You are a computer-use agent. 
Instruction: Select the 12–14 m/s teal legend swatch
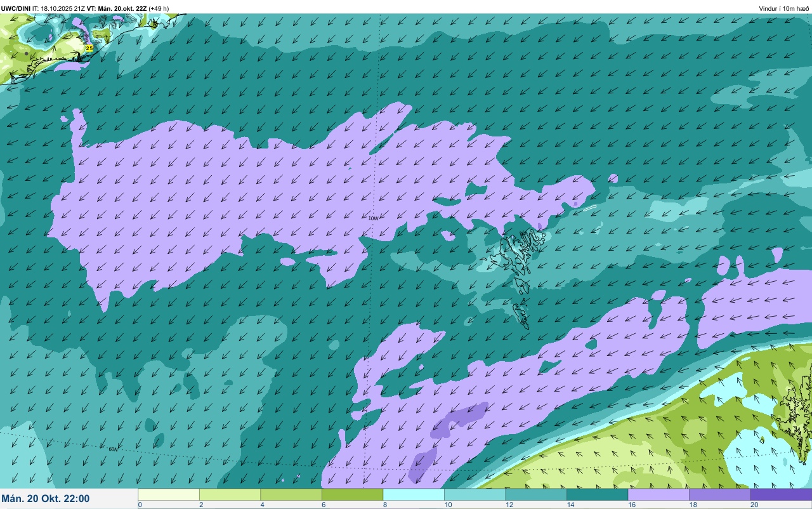tap(536, 494)
